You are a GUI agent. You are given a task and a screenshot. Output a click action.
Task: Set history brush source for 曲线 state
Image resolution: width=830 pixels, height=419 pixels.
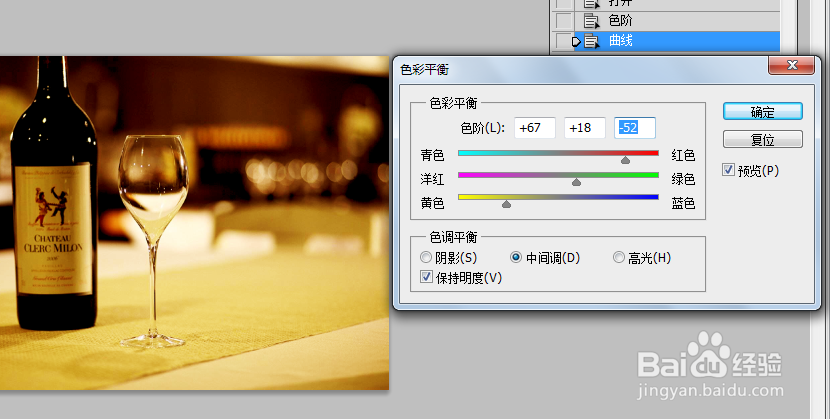(563, 41)
